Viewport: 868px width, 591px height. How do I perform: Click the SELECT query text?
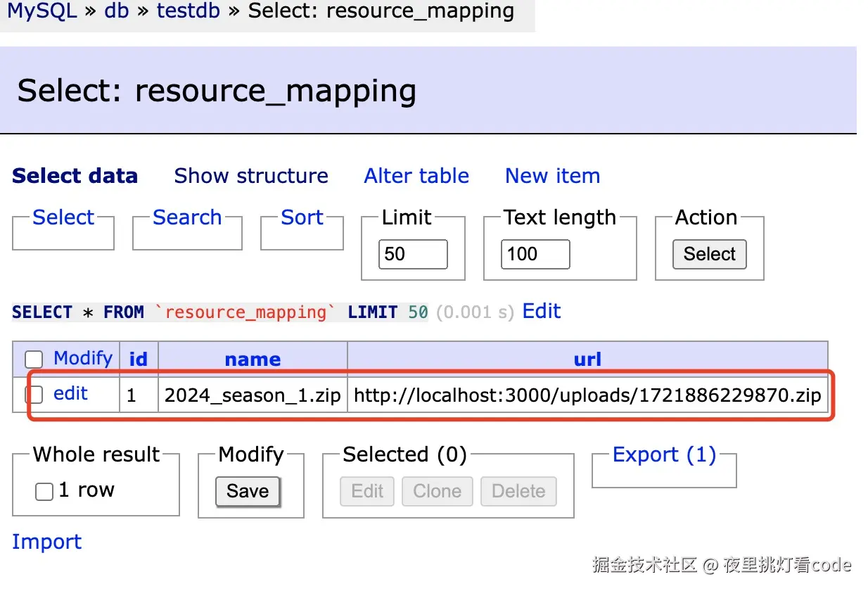click(220, 312)
